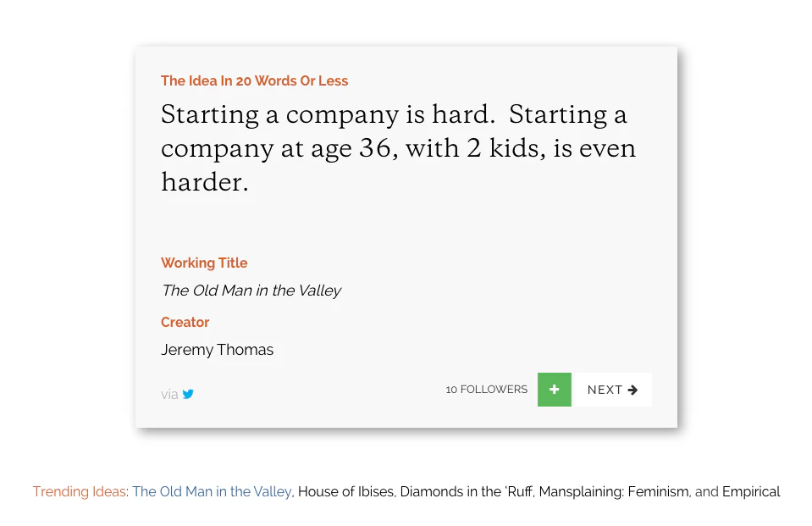Click the Twitter bird icon
This screenshot has height=526, width=812.
(188, 394)
